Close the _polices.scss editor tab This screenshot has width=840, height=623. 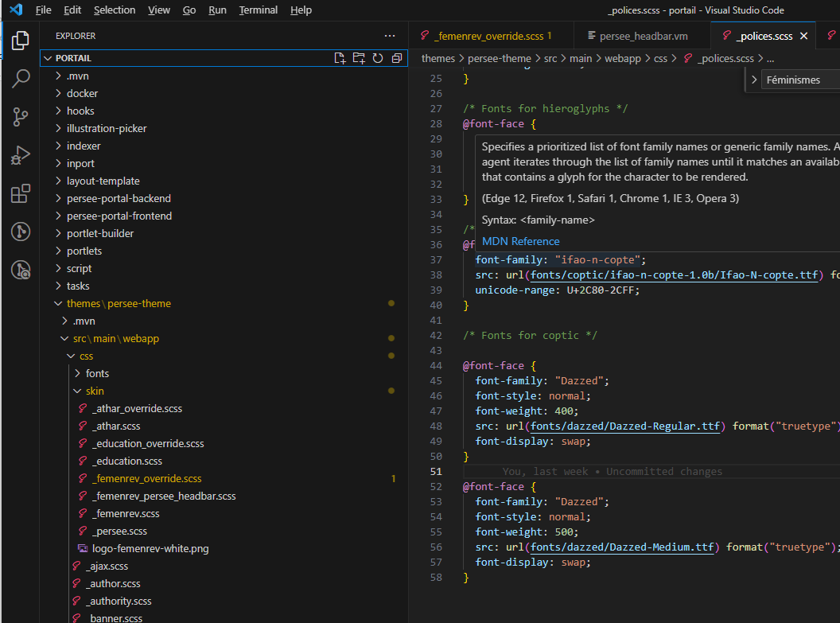coord(803,36)
